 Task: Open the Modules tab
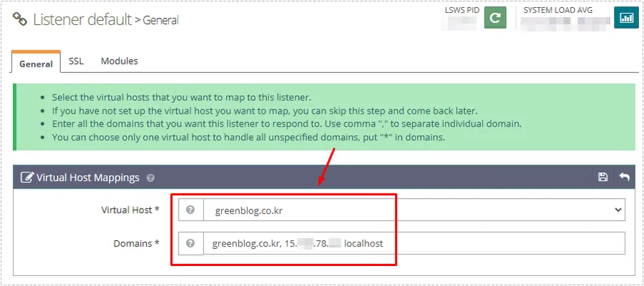pos(119,61)
